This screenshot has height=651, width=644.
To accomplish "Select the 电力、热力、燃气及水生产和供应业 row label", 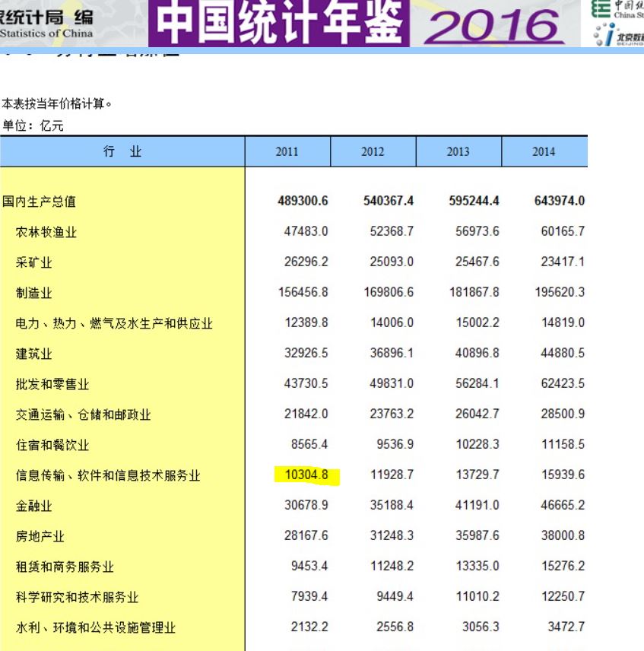I will 114,323.
